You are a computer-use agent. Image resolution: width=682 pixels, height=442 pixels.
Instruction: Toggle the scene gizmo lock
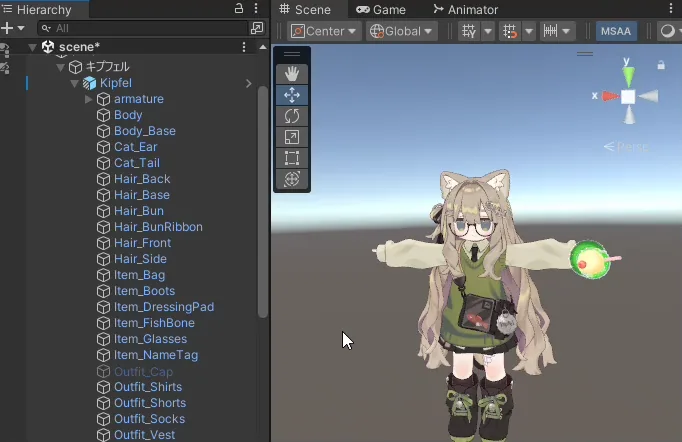tap(661, 65)
